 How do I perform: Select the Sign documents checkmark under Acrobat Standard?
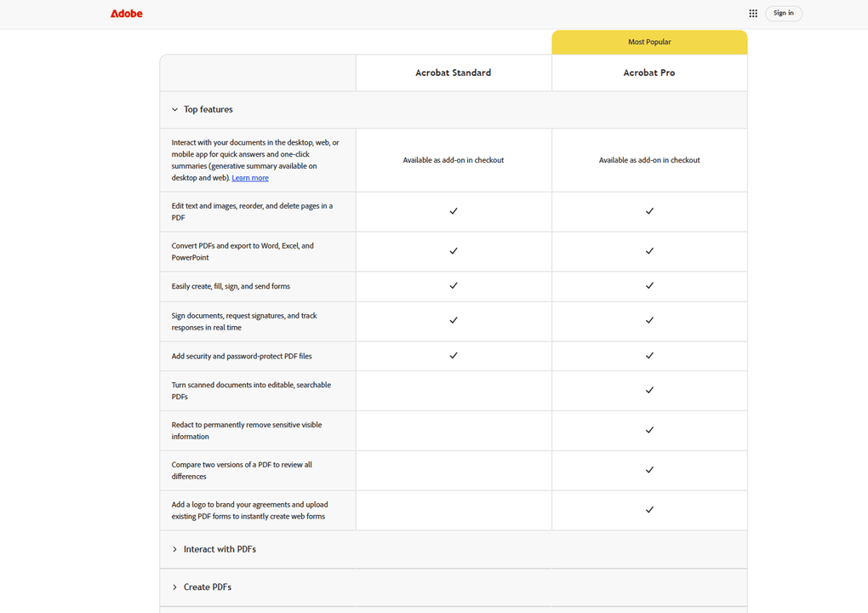pyautogui.click(x=454, y=321)
